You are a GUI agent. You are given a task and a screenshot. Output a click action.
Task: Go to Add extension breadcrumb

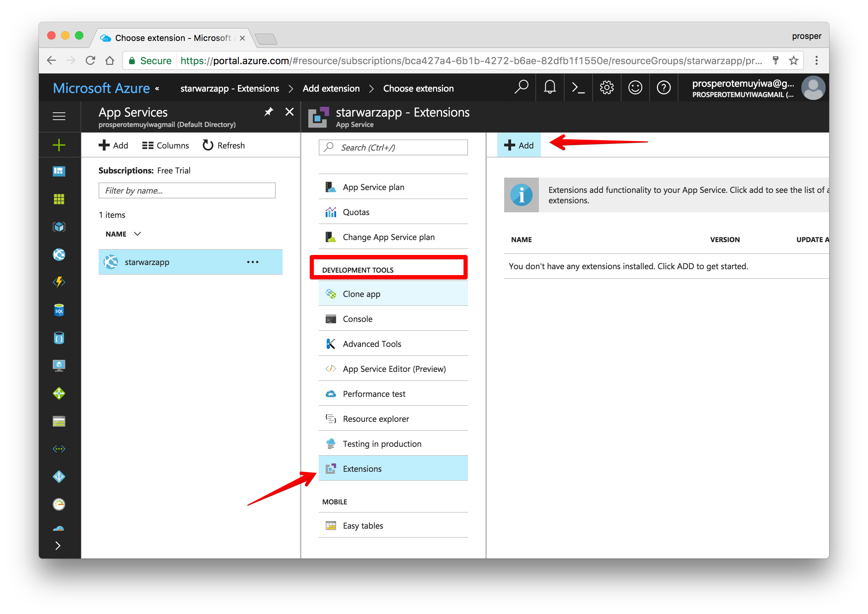pyautogui.click(x=331, y=88)
